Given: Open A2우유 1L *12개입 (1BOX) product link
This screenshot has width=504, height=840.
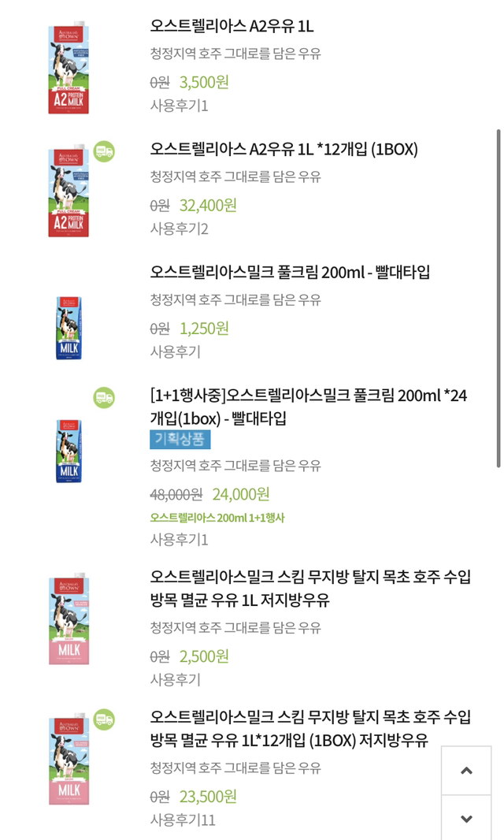Looking at the screenshot, I should tap(283, 149).
